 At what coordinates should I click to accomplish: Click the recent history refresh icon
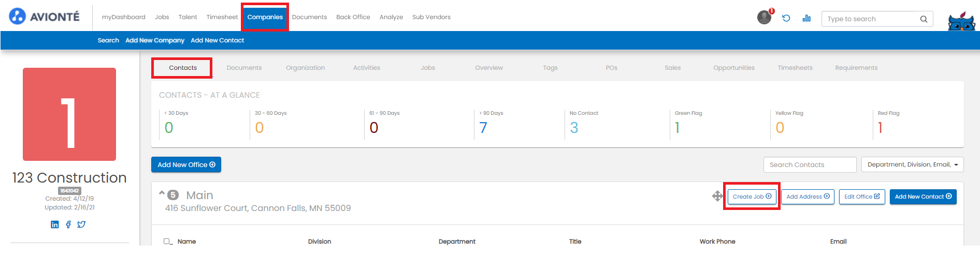coord(786,18)
